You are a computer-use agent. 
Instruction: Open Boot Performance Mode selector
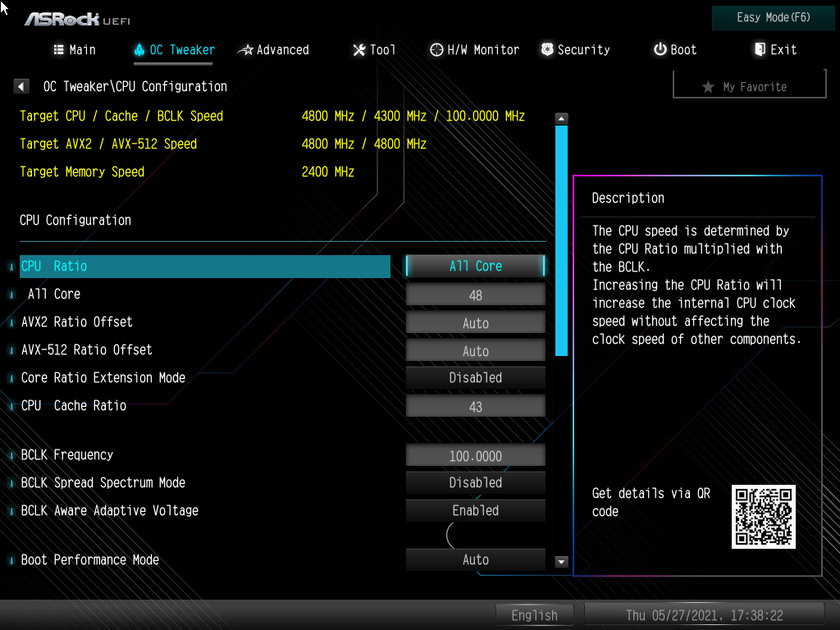475,559
